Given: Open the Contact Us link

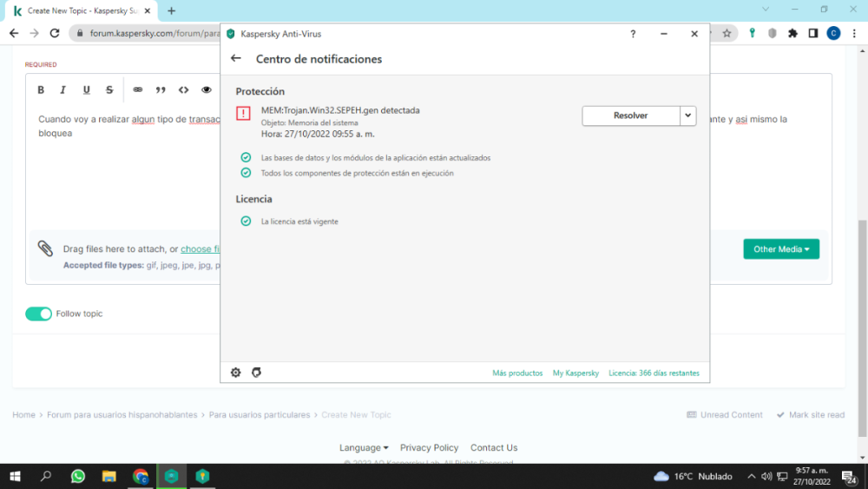Looking at the screenshot, I should [x=494, y=447].
